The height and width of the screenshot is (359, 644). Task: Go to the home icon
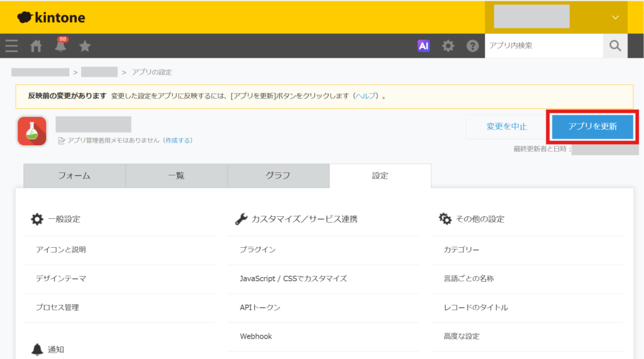(x=36, y=46)
